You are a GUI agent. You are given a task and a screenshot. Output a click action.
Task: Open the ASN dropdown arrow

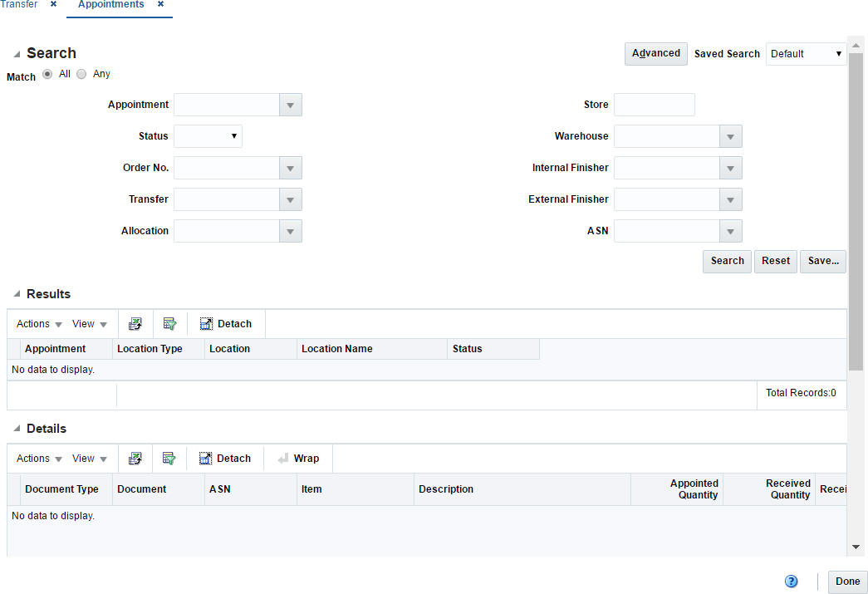pyautogui.click(x=730, y=232)
